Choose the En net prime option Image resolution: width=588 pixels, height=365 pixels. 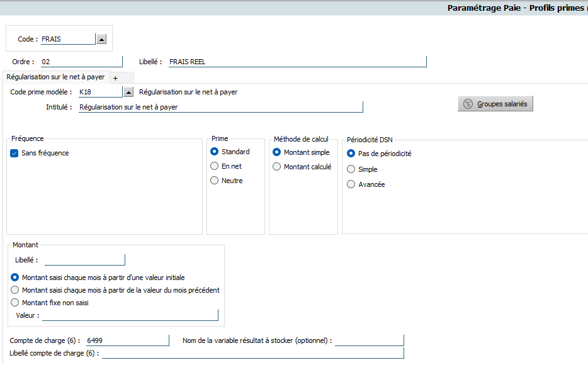215,166
